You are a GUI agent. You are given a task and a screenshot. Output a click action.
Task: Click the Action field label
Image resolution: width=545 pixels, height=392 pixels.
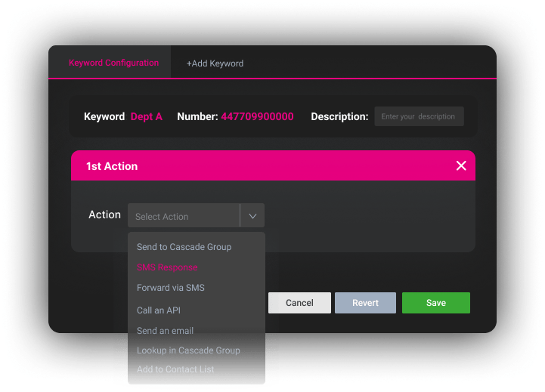tap(104, 215)
